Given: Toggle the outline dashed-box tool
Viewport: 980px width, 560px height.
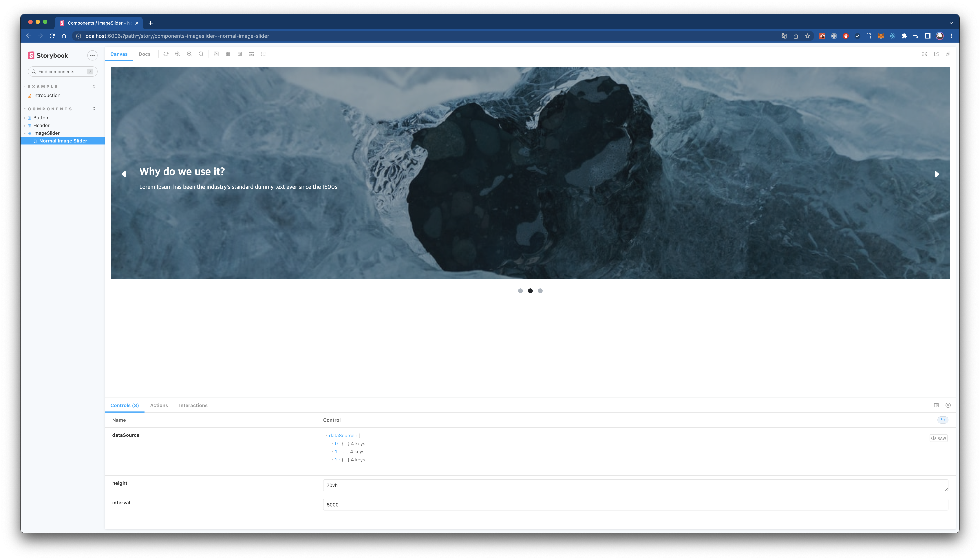Looking at the screenshot, I should tap(263, 54).
